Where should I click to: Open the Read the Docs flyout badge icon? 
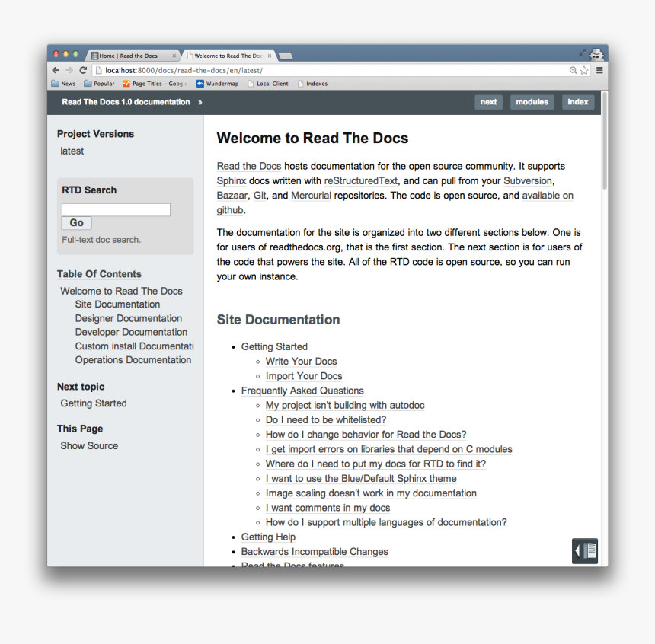coord(585,551)
